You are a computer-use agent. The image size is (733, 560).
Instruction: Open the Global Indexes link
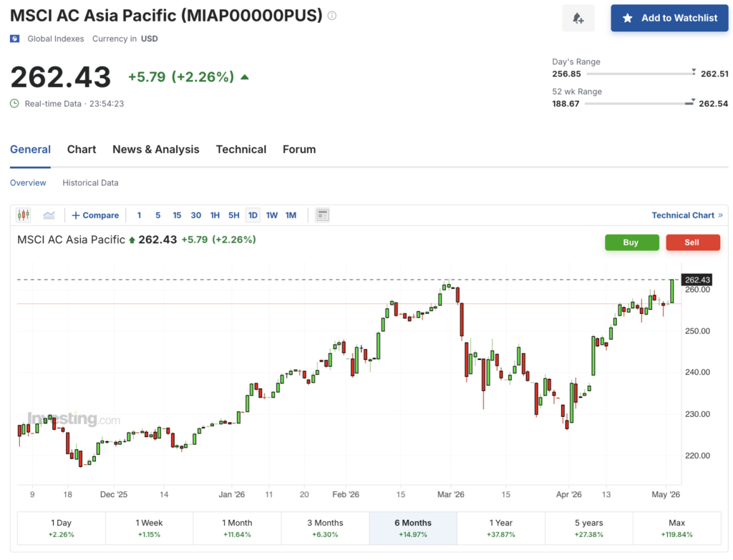pyautogui.click(x=56, y=39)
